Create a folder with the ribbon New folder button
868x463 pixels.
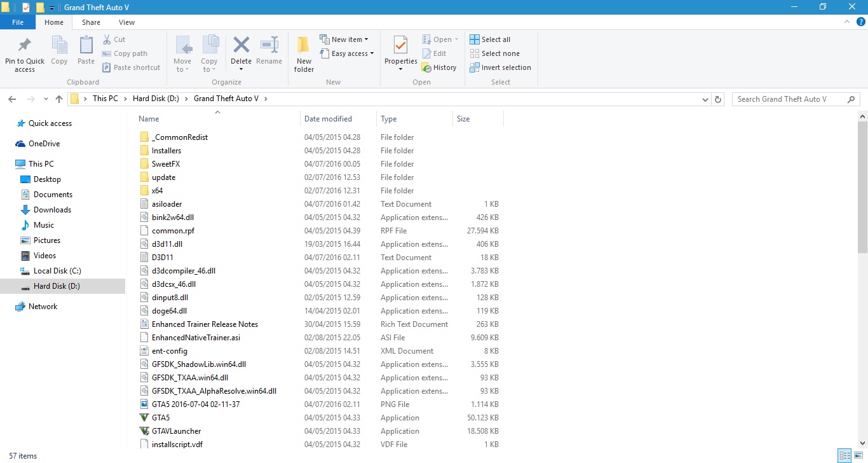point(304,54)
